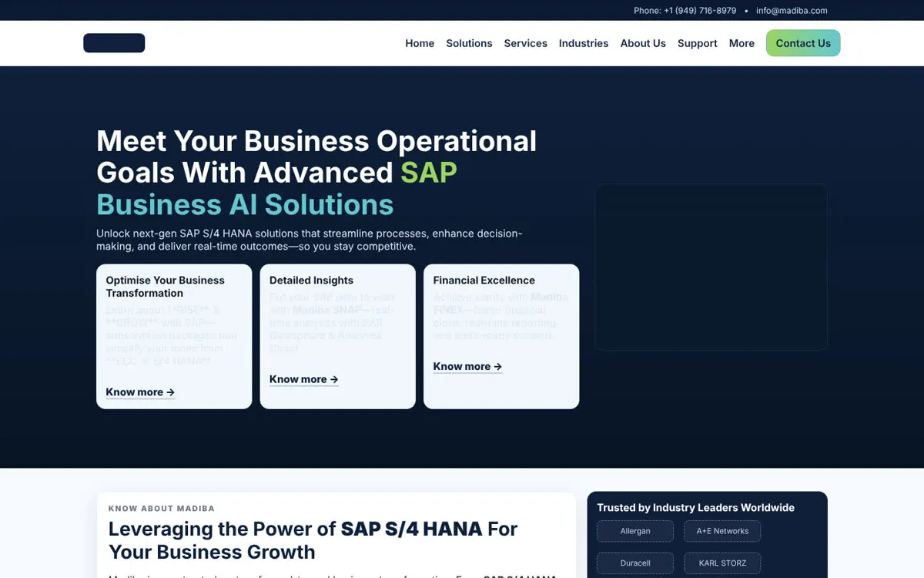Viewport: 924px width, 578px height.
Task: Click the Madiba logo in header
Action: 114,43
